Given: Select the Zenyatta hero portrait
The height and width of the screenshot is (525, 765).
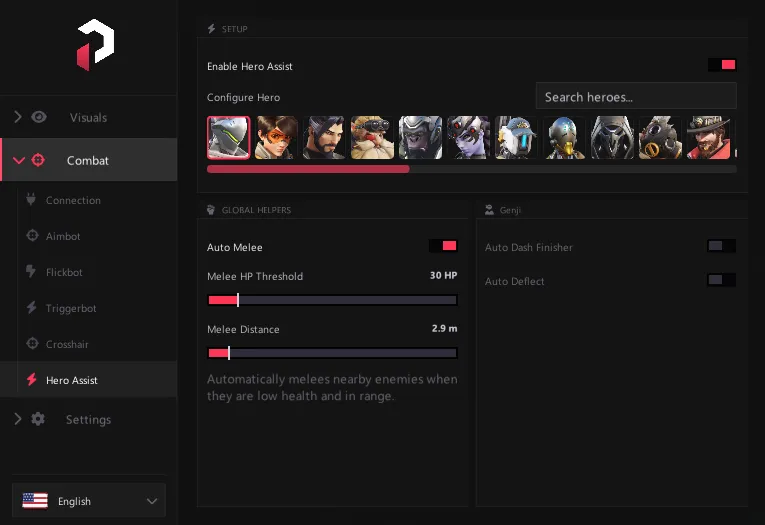Looking at the screenshot, I should 564,138.
